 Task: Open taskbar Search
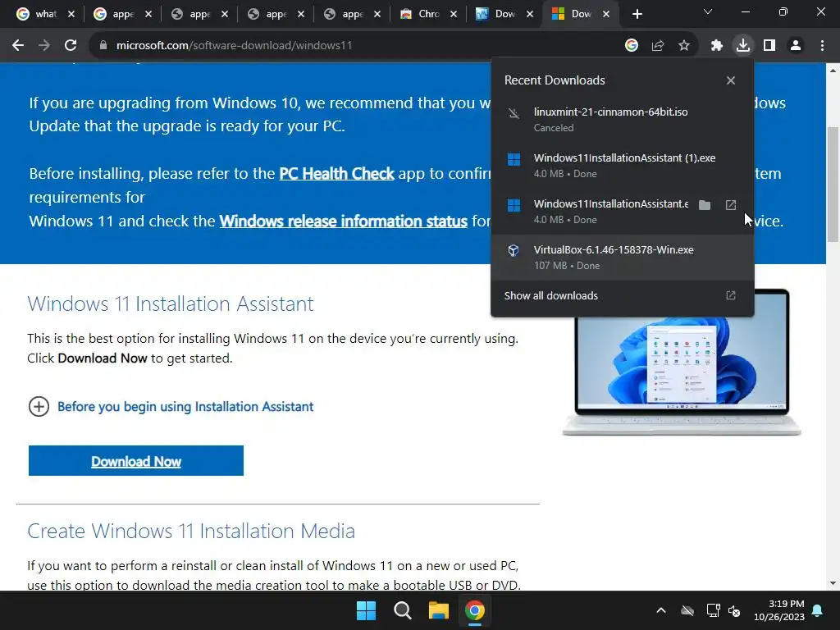click(x=402, y=610)
